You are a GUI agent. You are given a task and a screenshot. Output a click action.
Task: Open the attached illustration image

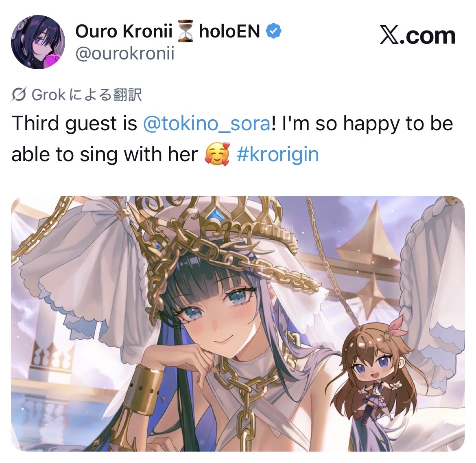(238, 324)
